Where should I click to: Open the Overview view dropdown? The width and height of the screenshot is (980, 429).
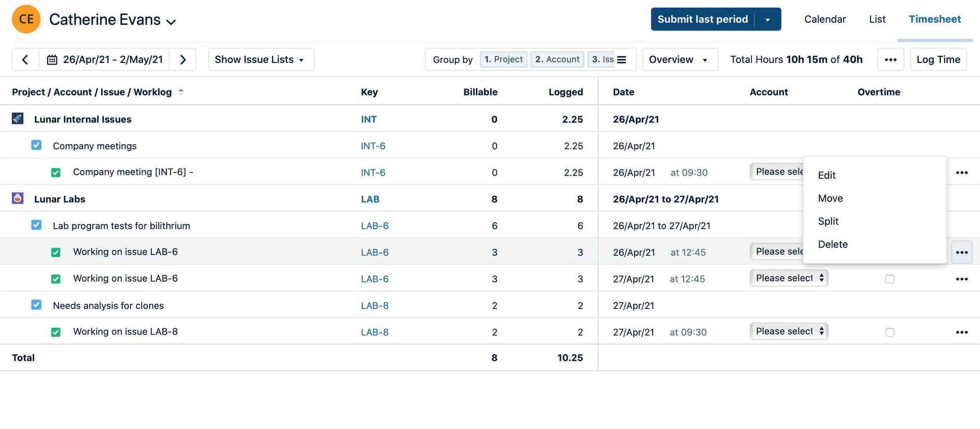click(x=680, y=59)
